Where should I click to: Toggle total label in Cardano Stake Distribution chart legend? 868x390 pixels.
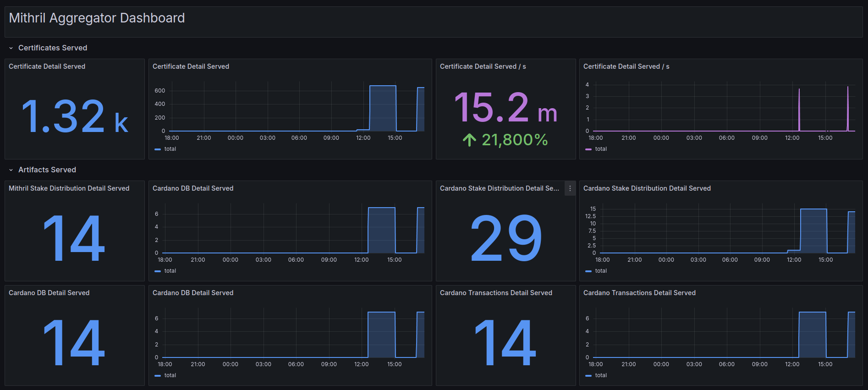[601, 271]
